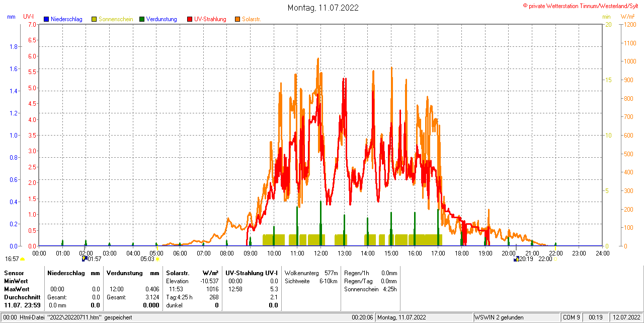644x323 pixels.
Task: Click the MaxWert row header
Action: (x=17, y=289)
